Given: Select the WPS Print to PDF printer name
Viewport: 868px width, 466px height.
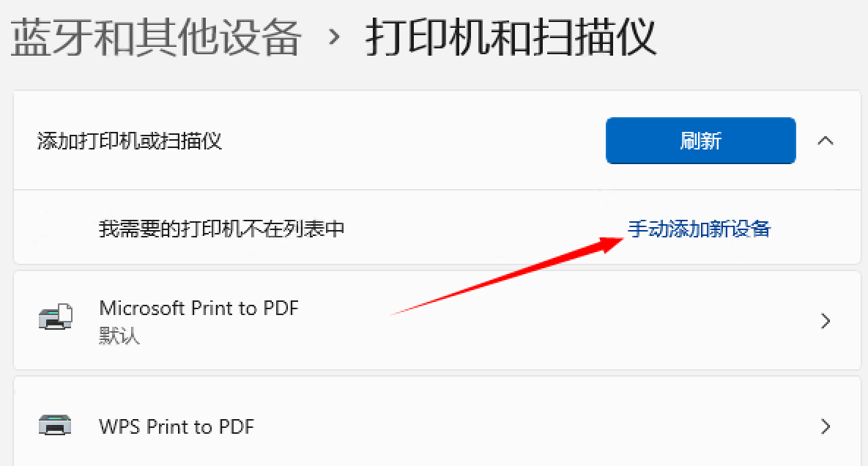Looking at the screenshot, I should click(176, 426).
